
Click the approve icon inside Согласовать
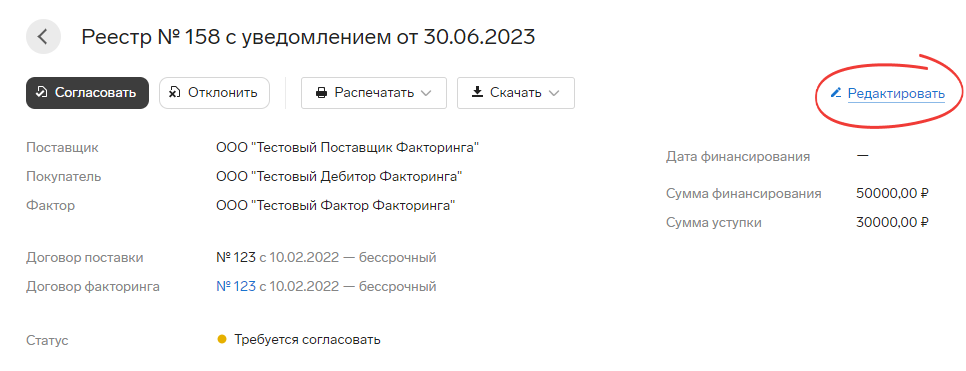click(41, 93)
